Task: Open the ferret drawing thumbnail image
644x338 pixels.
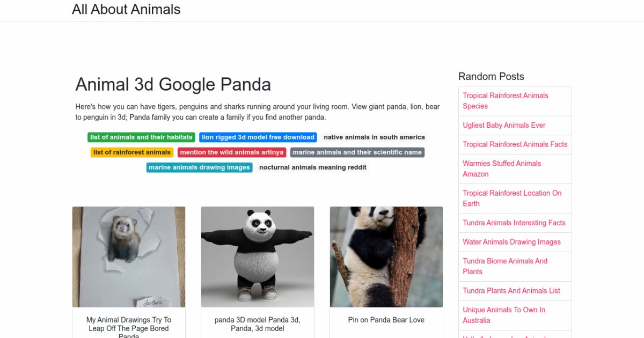Action: (129, 256)
